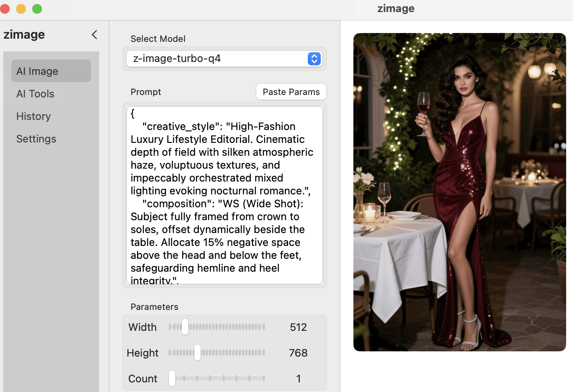573x392 pixels.
Task: Select the Count slider handle
Action: (172, 378)
